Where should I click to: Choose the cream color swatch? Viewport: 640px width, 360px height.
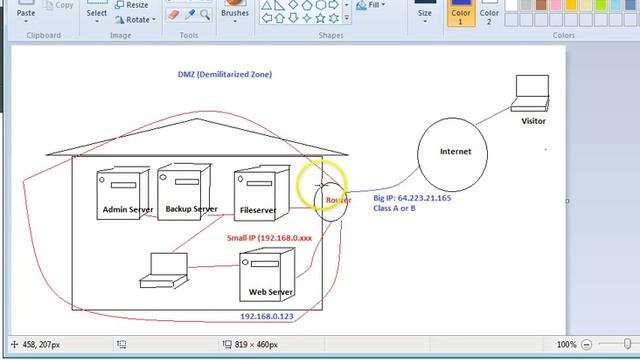[586, 5]
